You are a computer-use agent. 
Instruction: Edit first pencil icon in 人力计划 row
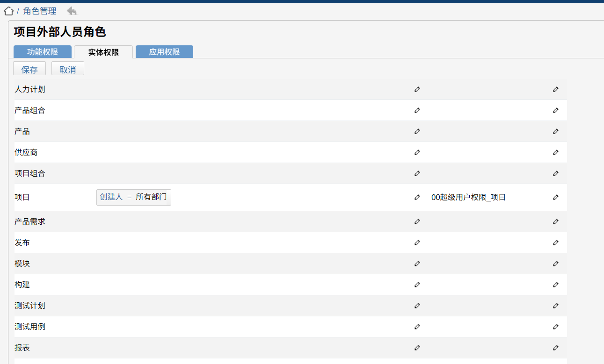[x=417, y=89]
